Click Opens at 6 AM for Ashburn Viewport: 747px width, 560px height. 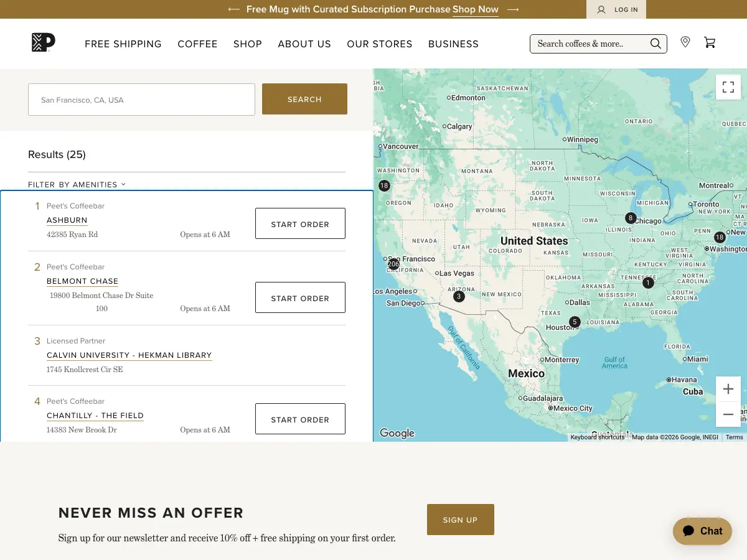click(205, 235)
